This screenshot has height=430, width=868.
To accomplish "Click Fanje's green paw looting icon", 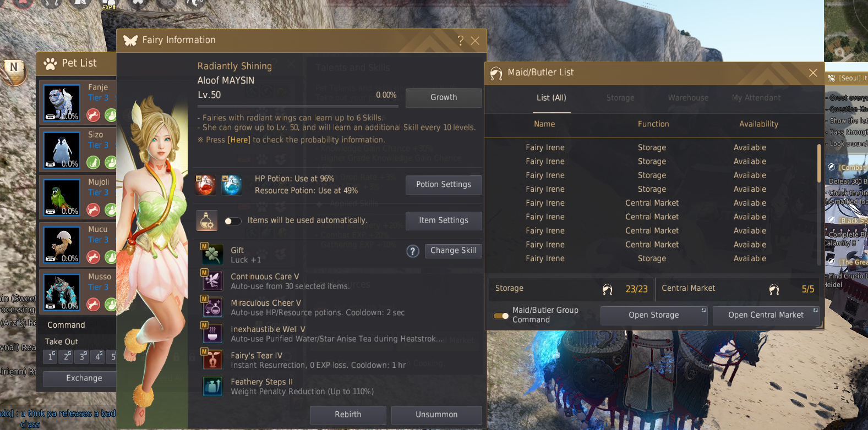I will [x=111, y=115].
